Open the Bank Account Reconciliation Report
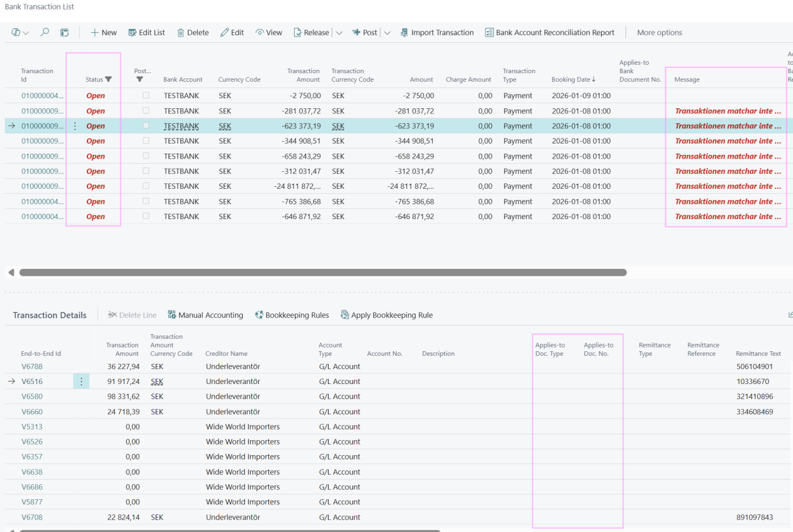 click(549, 32)
